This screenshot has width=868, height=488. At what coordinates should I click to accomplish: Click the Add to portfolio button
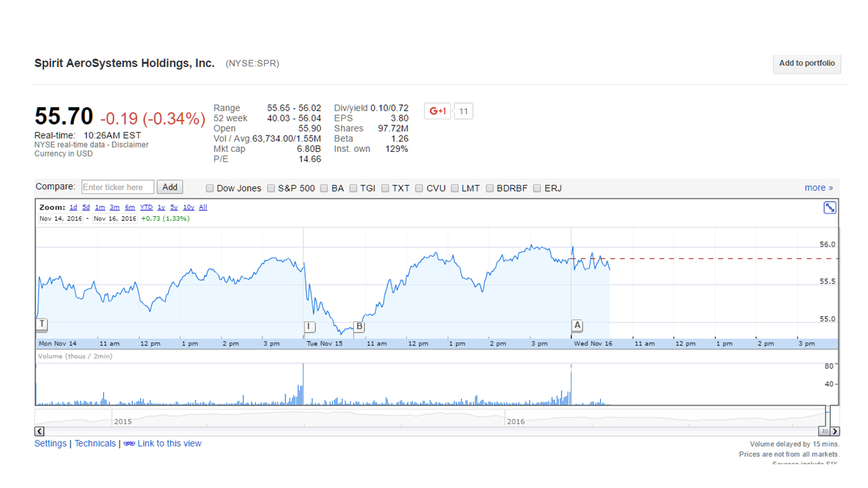click(807, 63)
